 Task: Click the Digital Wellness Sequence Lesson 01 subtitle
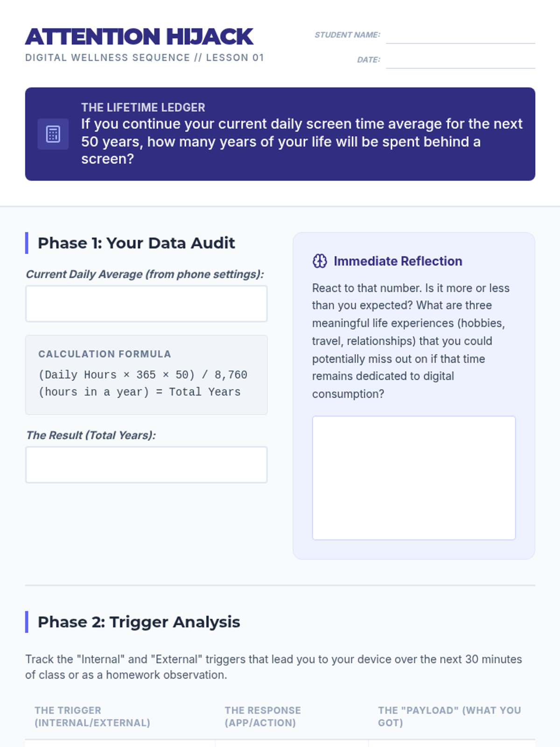pos(145,57)
